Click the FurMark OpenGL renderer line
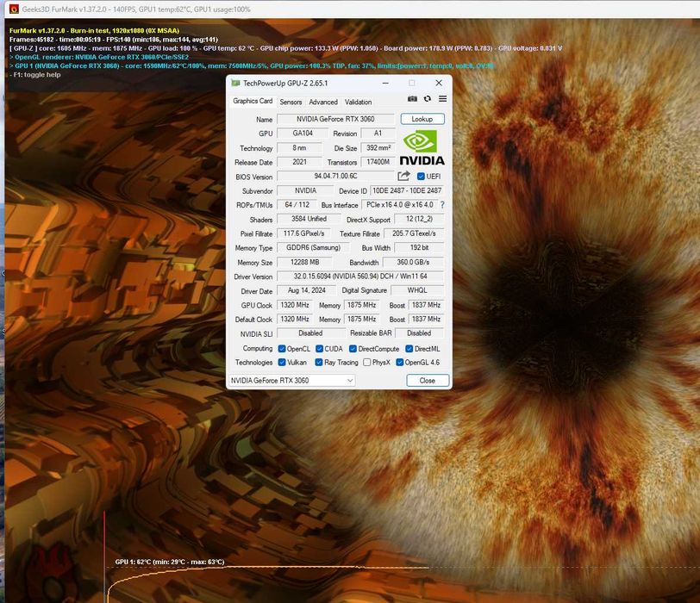This screenshot has height=603, width=700. (x=99, y=57)
